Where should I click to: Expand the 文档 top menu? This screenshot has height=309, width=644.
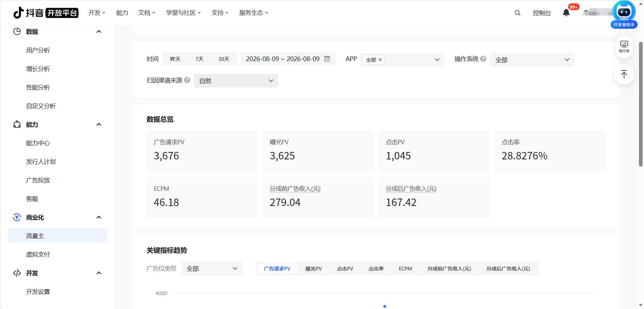147,13
